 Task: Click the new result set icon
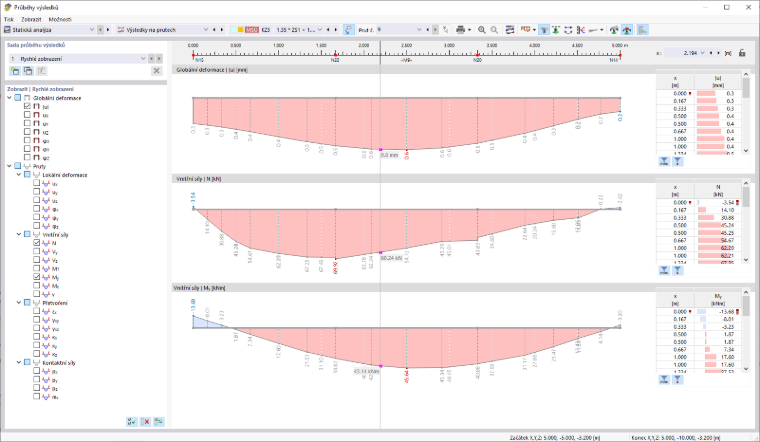(x=15, y=71)
